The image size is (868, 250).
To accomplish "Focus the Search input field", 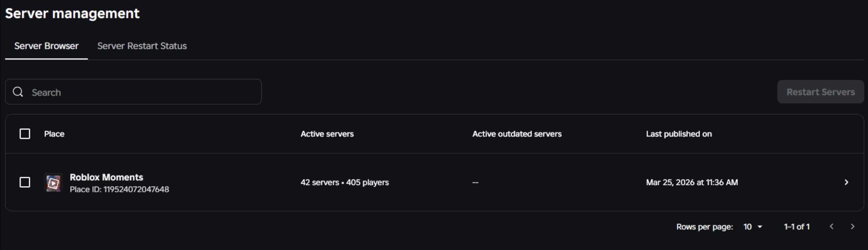I will tap(133, 92).
